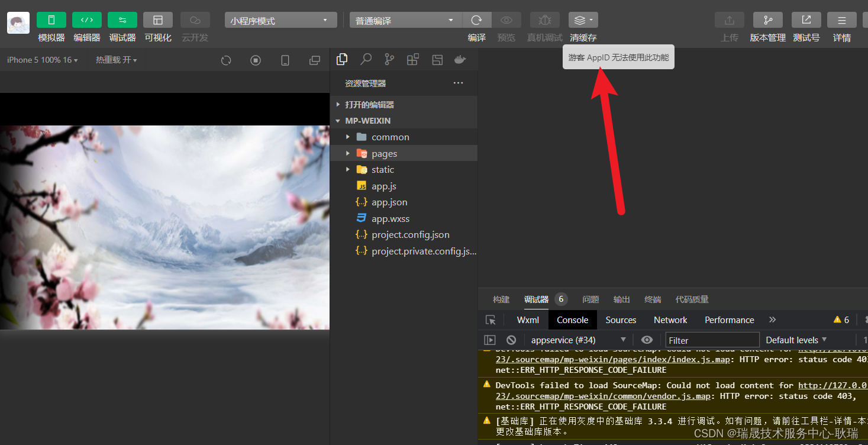Screen dimensions: 868x445
Task: Click the inspect element selector icon
Action: coord(491,320)
